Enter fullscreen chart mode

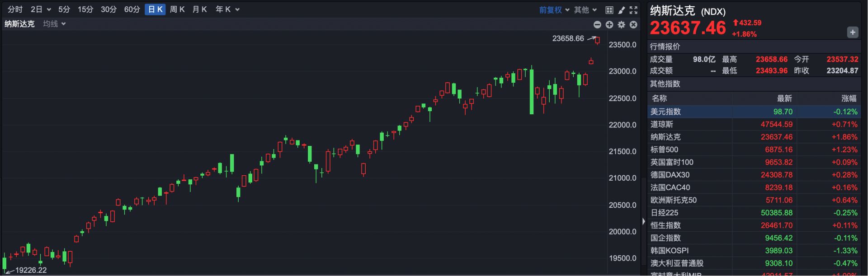coord(633,10)
